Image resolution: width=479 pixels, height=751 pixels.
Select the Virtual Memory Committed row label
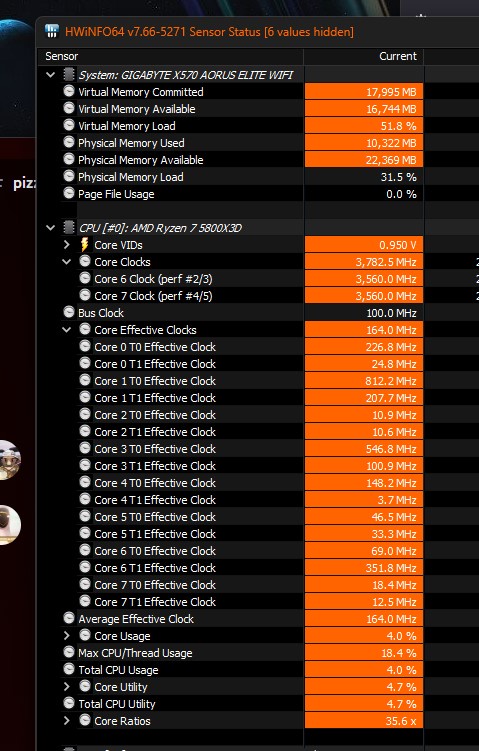[x=141, y=92]
